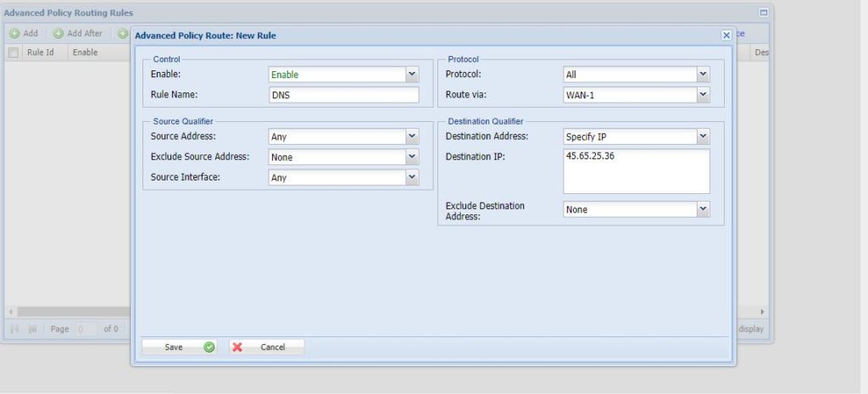This screenshot has width=868, height=394.
Task: Click the green Add icon in toolbar
Action: 14,34
